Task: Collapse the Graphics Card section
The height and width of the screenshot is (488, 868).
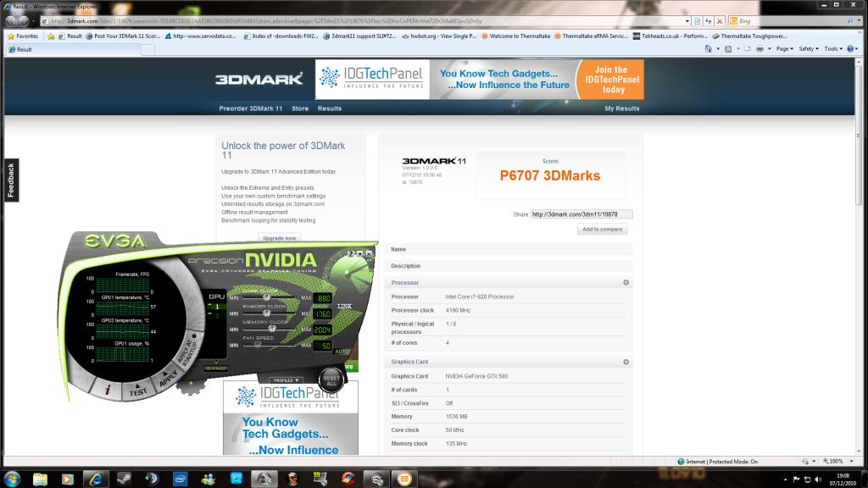Action: point(626,362)
